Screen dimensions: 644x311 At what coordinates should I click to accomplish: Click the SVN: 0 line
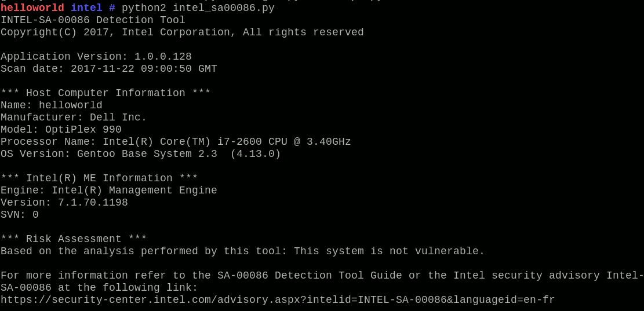tap(19, 215)
